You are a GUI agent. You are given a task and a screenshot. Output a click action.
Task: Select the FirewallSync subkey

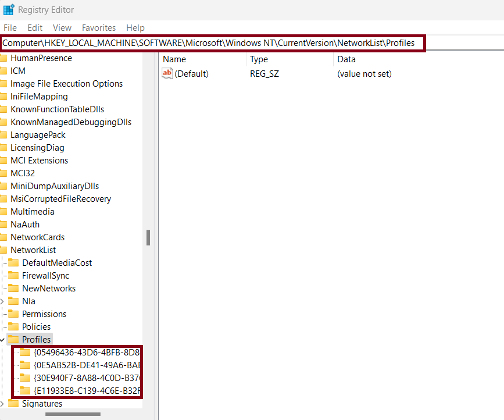tap(46, 276)
